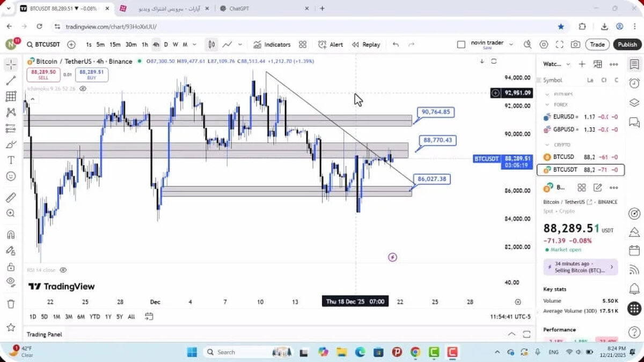Select the 1D date range

(x=33, y=316)
